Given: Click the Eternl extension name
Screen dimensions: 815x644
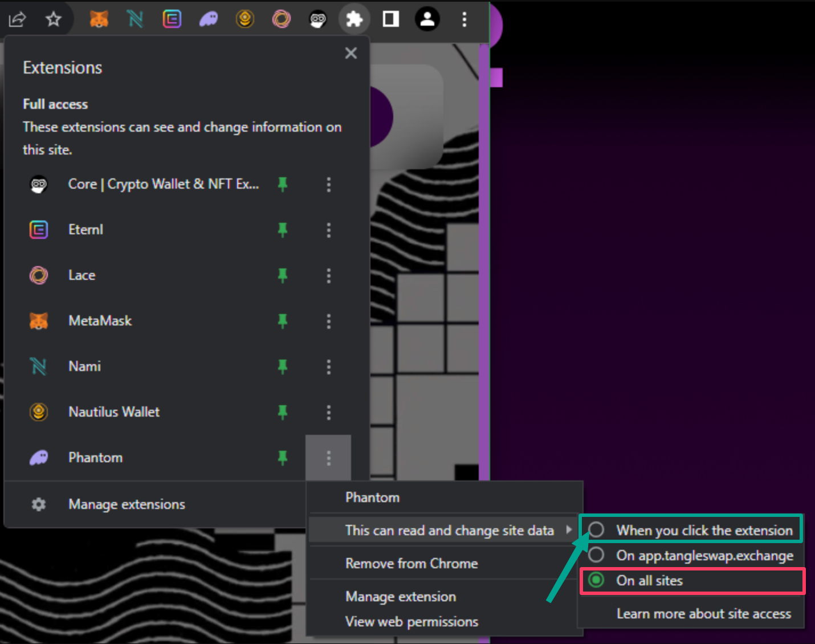Looking at the screenshot, I should coord(85,230).
